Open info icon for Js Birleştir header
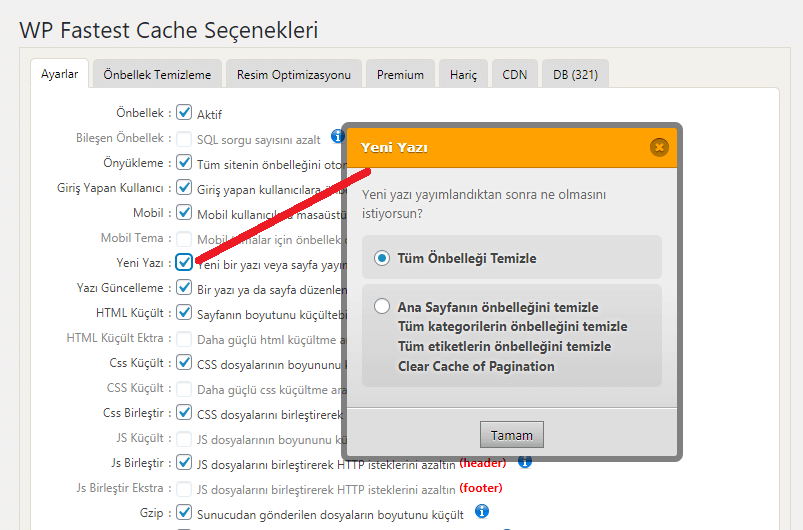 click(525, 462)
